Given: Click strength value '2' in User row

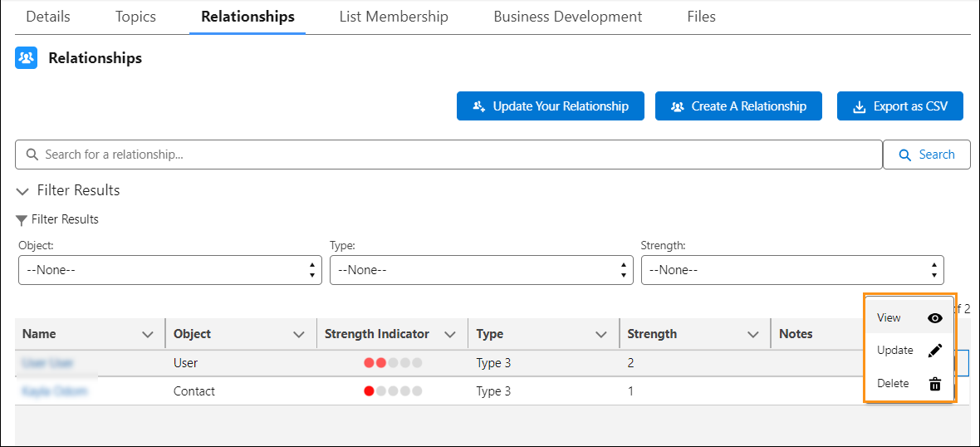Looking at the screenshot, I should pyautogui.click(x=631, y=362).
